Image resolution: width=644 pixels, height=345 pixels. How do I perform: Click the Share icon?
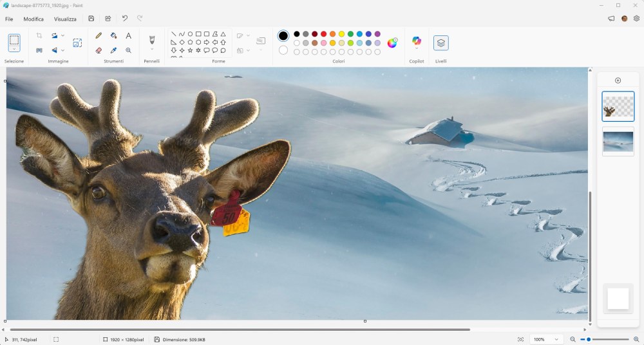coord(108,19)
